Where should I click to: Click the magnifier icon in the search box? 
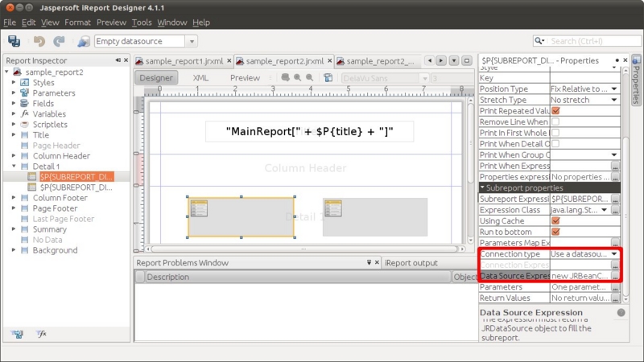point(539,41)
